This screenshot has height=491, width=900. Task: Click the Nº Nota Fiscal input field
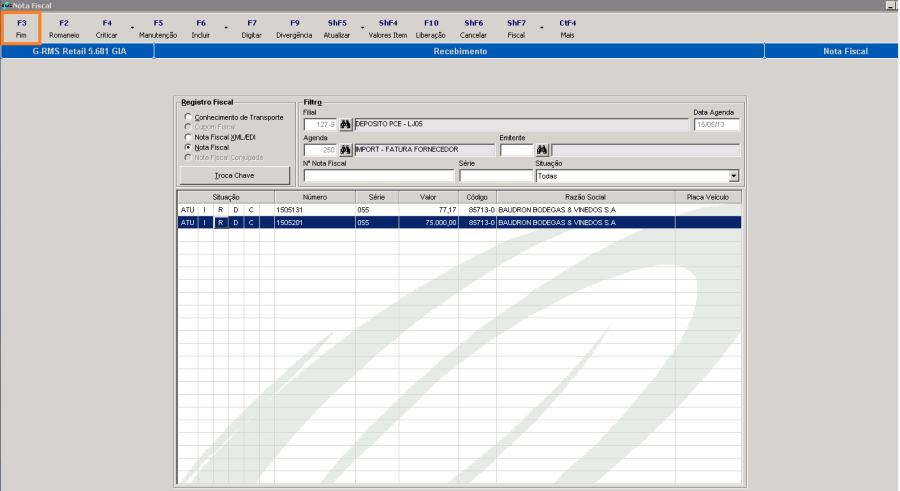[x=379, y=176]
